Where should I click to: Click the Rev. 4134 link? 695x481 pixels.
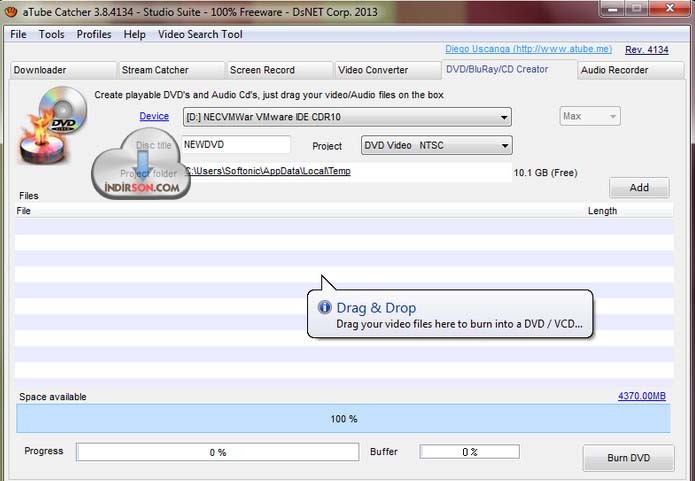tap(647, 50)
